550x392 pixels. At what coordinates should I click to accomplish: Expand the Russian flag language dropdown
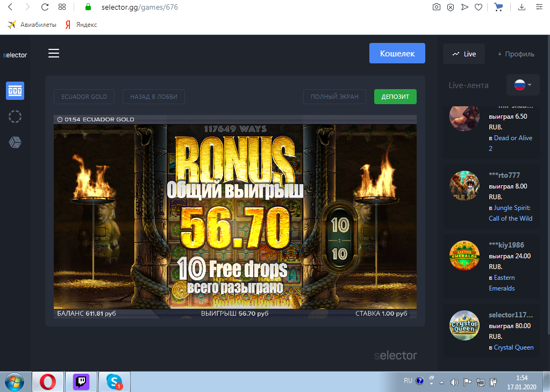point(523,85)
